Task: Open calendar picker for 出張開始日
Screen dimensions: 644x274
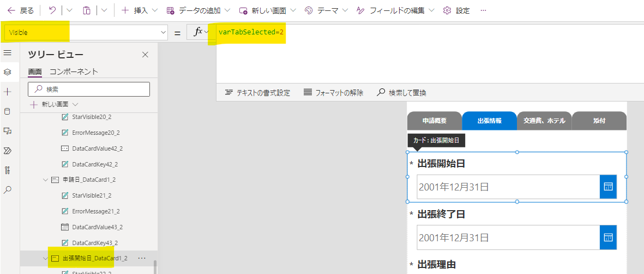Action: coord(608,187)
